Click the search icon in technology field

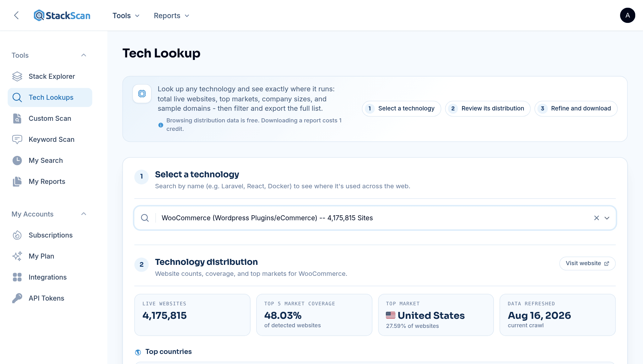click(145, 218)
